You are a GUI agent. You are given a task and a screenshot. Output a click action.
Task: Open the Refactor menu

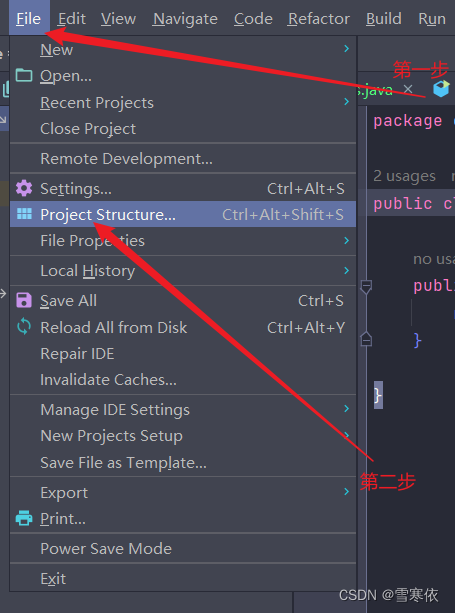point(319,18)
